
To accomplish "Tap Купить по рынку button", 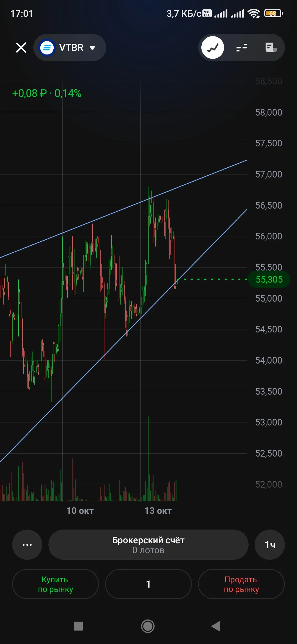I will [x=56, y=584].
